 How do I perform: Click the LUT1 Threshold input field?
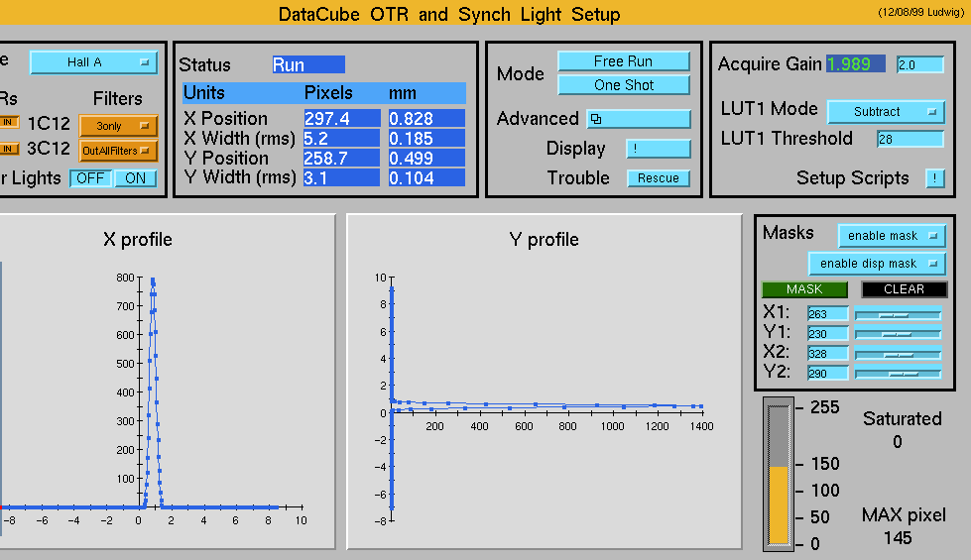click(x=910, y=140)
